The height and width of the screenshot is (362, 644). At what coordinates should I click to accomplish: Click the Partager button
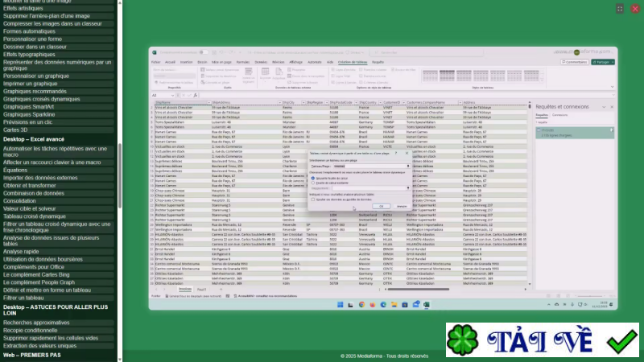click(603, 62)
